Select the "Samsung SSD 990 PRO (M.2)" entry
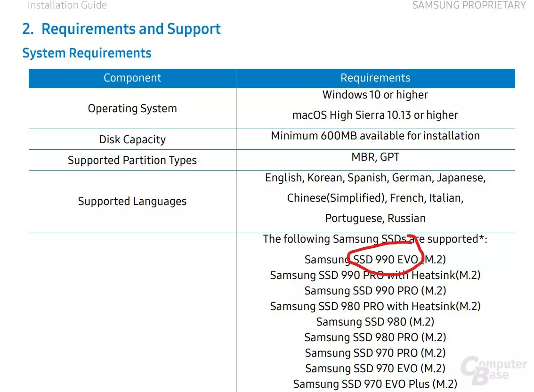The image size is (534, 392). pos(375,291)
